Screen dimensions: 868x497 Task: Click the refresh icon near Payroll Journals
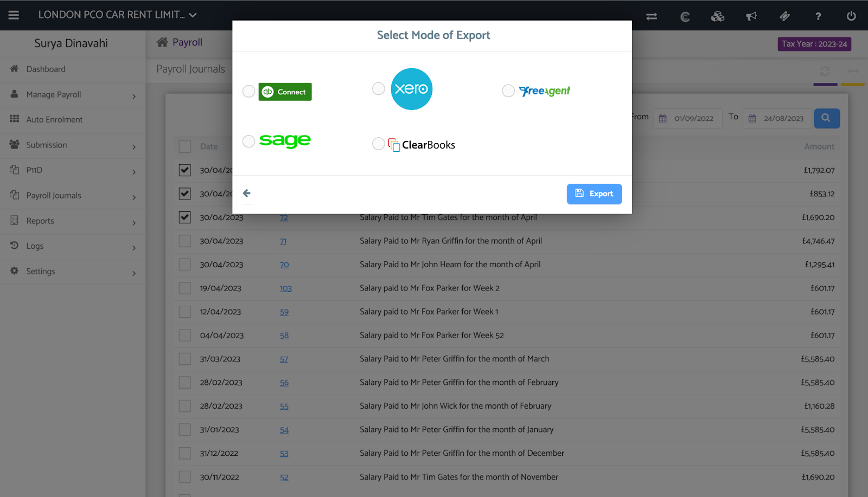825,72
